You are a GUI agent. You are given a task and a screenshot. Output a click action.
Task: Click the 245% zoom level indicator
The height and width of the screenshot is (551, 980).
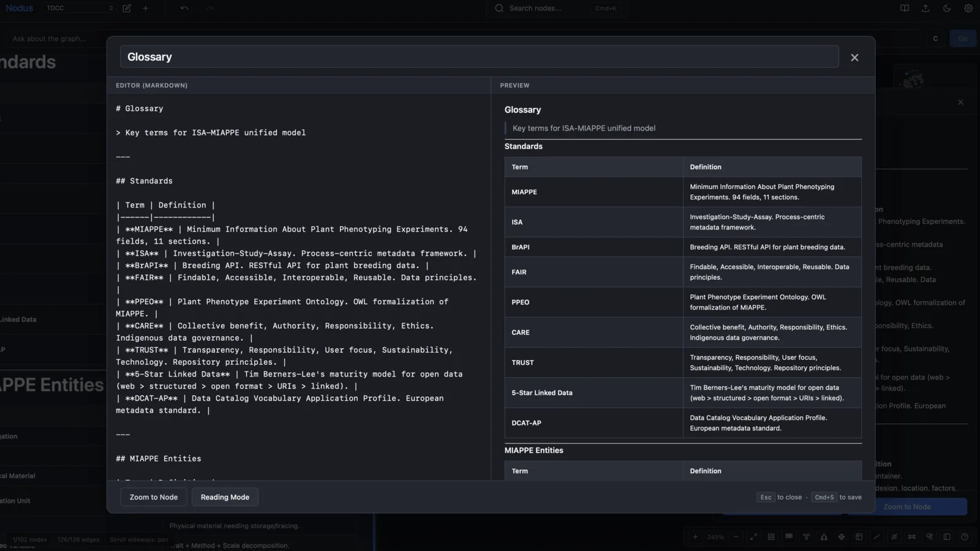click(715, 537)
